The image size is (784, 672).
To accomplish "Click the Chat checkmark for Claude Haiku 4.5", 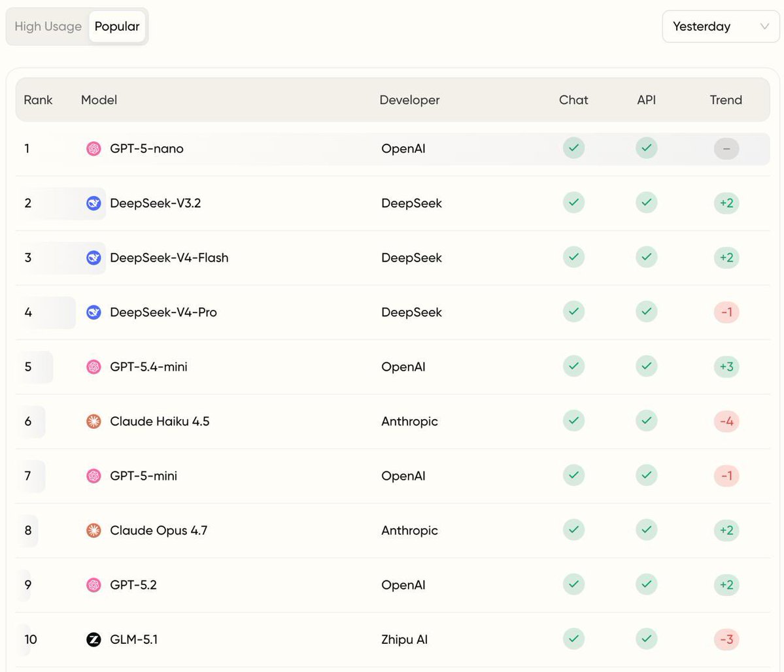I will click(573, 420).
